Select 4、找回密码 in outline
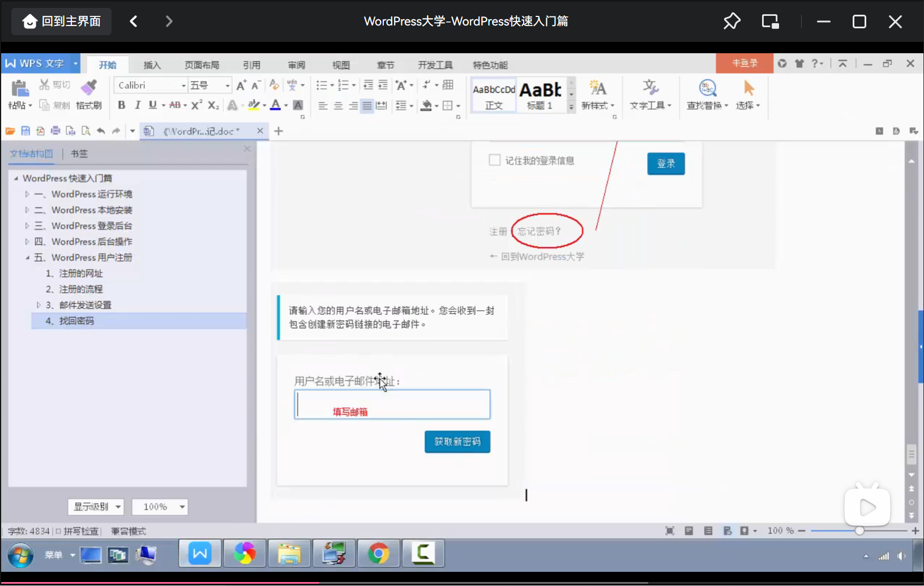The image size is (924, 586). 139,321
